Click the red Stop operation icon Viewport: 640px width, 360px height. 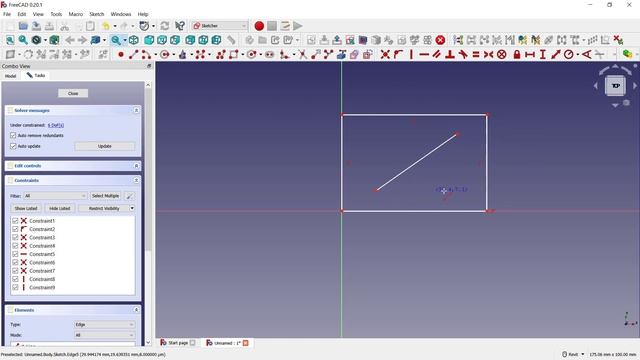tap(440, 40)
